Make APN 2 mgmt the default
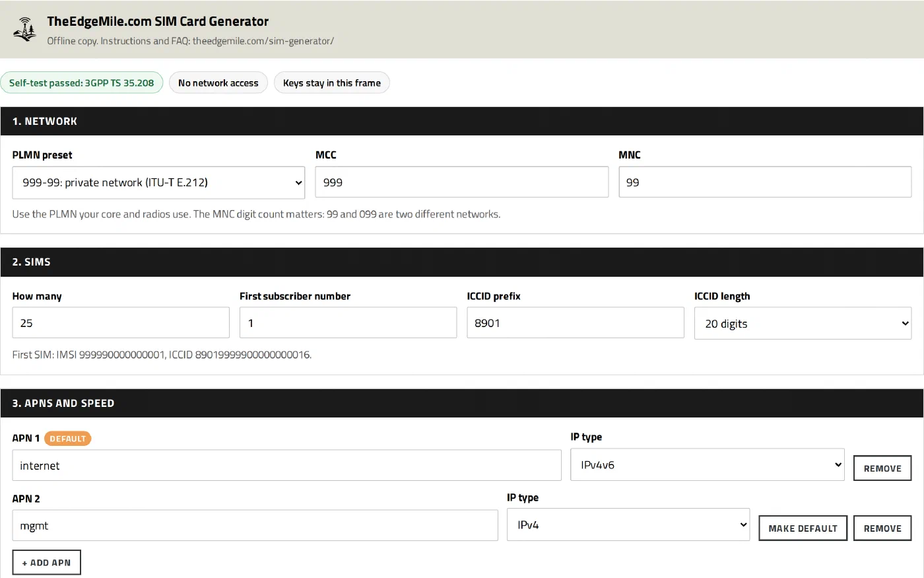This screenshot has height=578, width=924. [803, 528]
